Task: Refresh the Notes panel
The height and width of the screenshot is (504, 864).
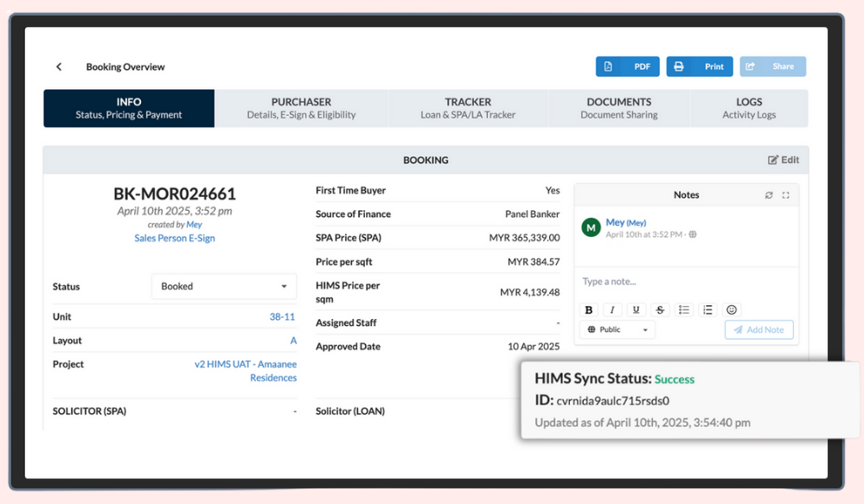Action: [x=769, y=195]
